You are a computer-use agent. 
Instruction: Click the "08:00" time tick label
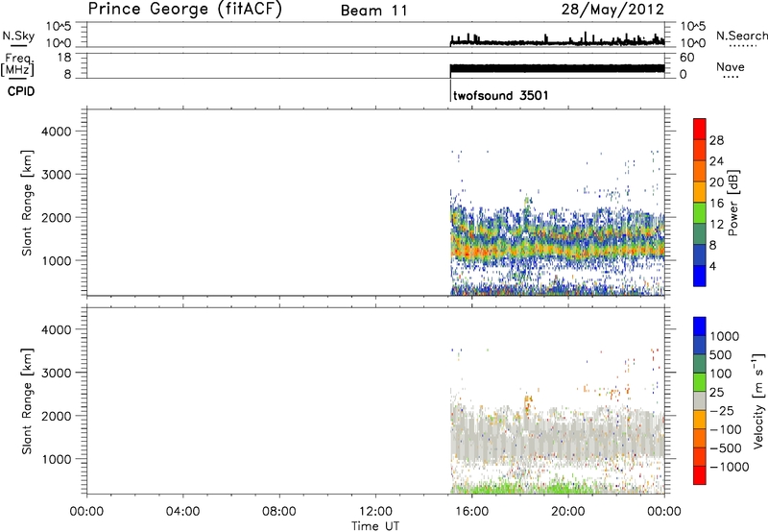point(278,512)
